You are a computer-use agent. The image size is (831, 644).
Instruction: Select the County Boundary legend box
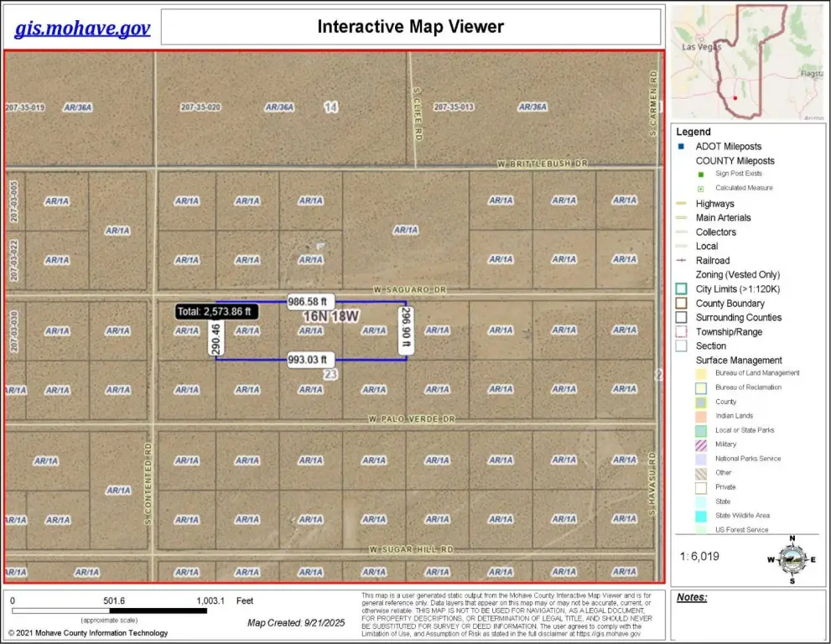[x=682, y=304]
